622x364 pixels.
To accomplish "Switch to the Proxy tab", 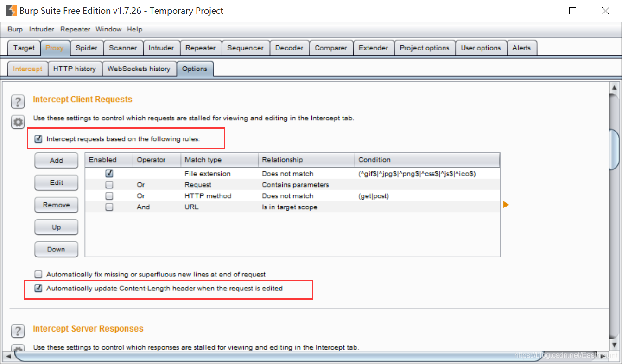I will (x=55, y=48).
